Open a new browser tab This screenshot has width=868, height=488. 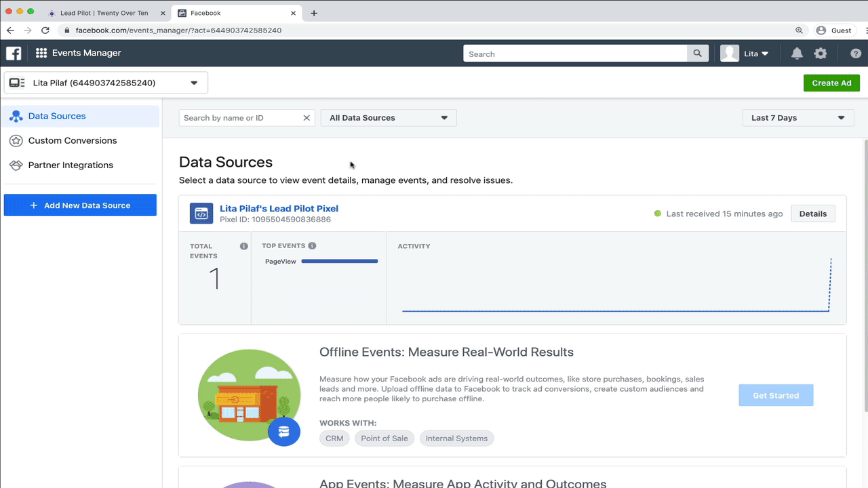pyautogui.click(x=314, y=13)
